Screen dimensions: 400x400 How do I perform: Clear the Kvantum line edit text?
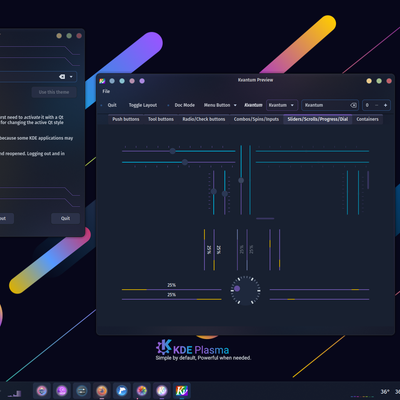(353, 105)
